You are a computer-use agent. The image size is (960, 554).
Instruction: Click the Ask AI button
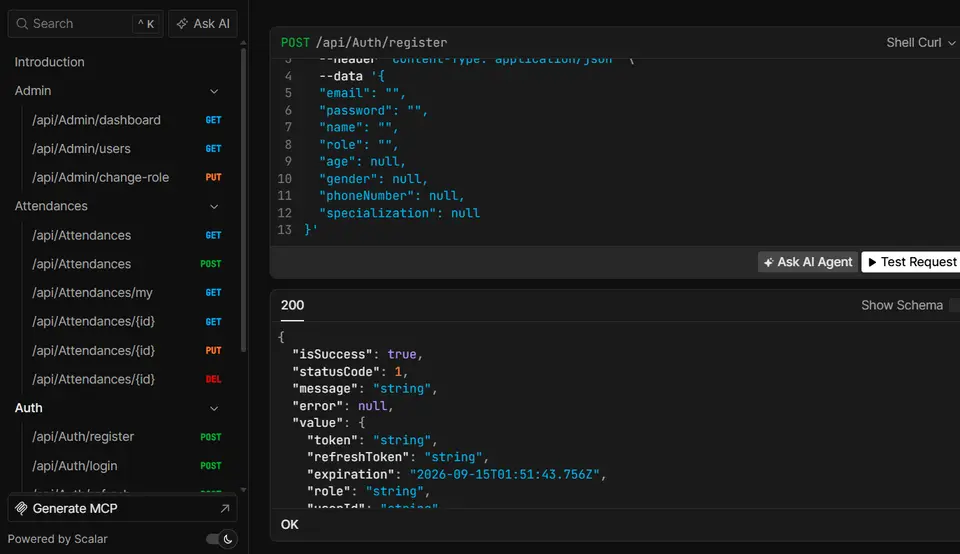(x=203, y=24)
